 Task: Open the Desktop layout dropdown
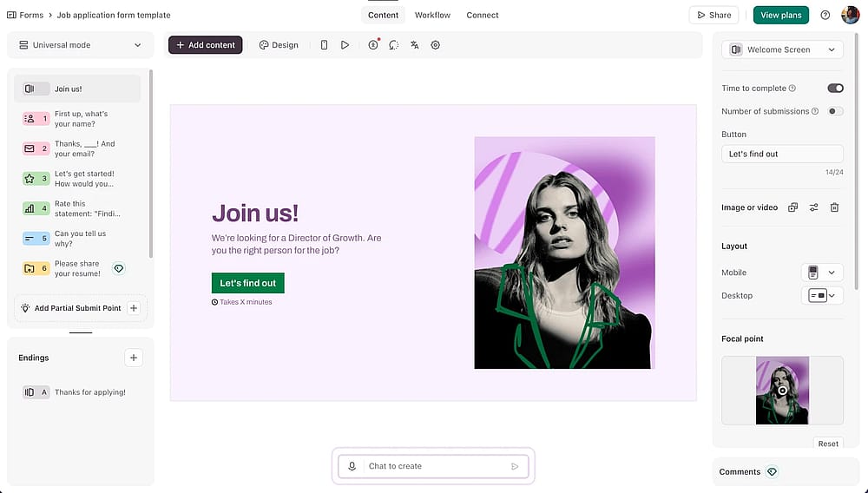click(x=822, y=295)
